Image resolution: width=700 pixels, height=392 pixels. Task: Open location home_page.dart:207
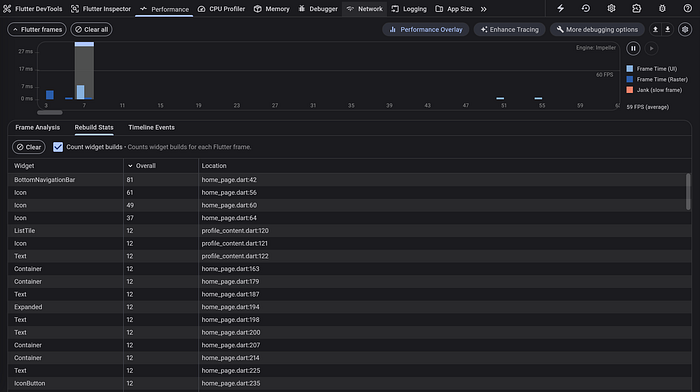tap(231, 345)
